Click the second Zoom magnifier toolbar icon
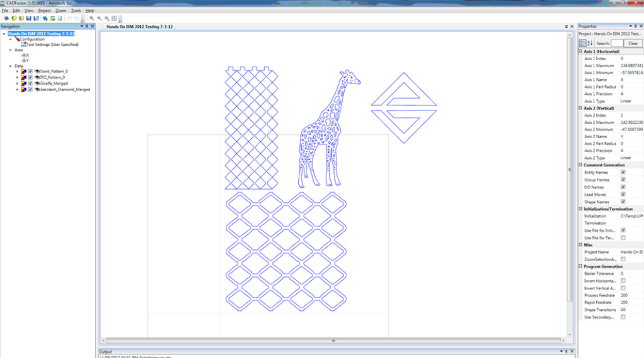The height and width of the screenshot is (358, 644). [x=99, y=18]
